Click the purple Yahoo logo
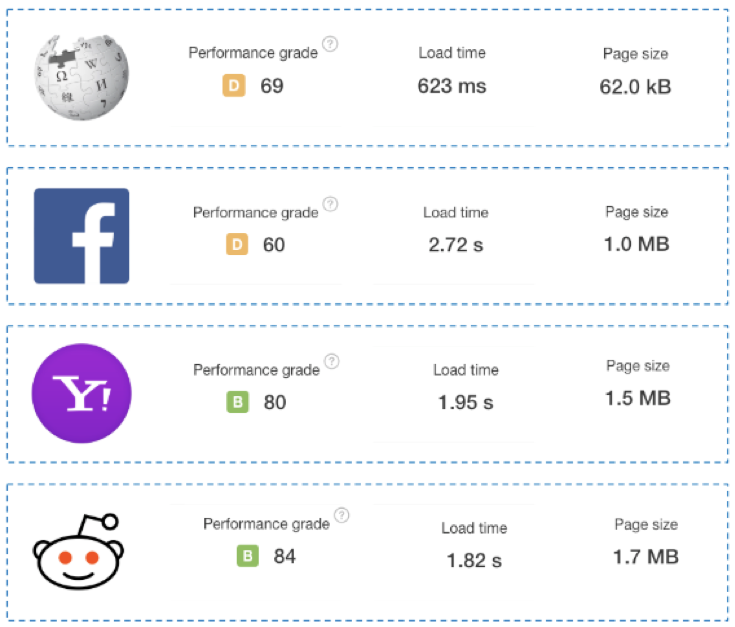735x627 pixels. click(81, 393)
